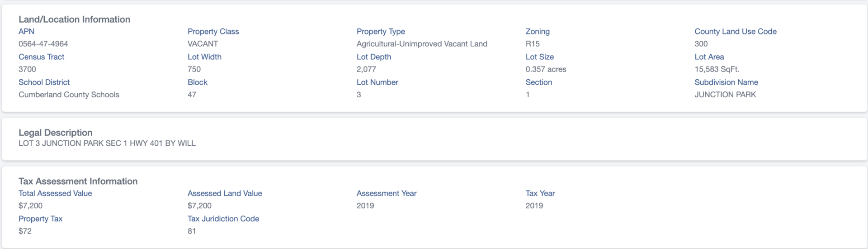Click the Property Class label
The width and height of the screenshot is (868, 249).
point(213,32)
